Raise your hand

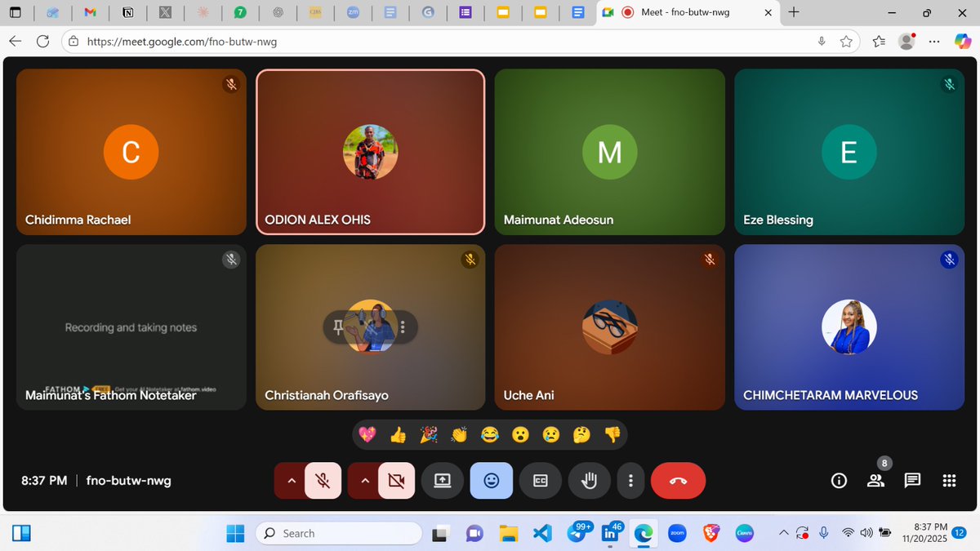coord(589,481)
